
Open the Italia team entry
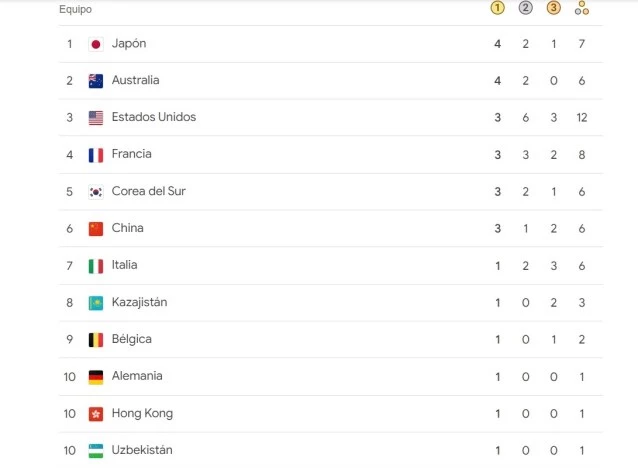coord(125,265)
